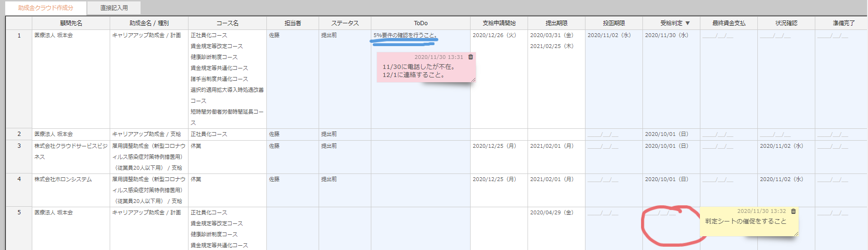Click resize handle of the pink note
Screen dimensions: 868x250
point(473,80)
